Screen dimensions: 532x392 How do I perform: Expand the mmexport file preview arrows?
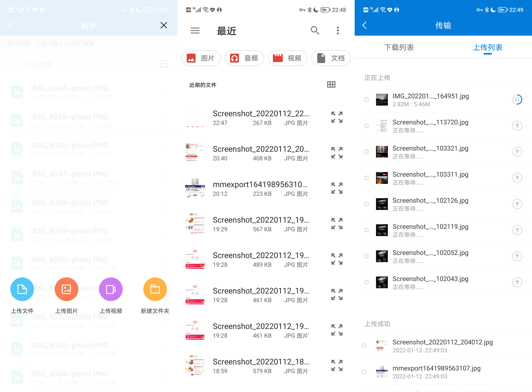(337, 188)
